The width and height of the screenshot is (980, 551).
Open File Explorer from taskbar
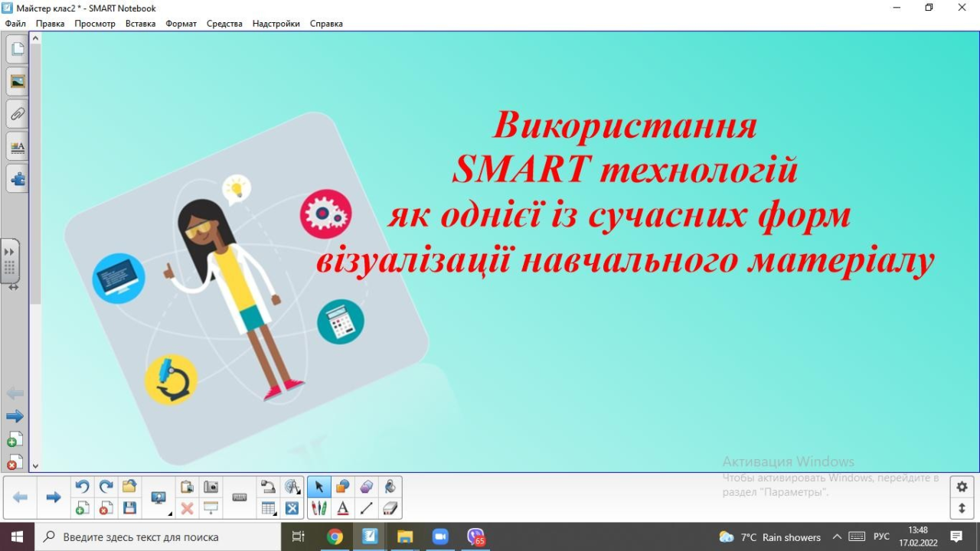pyautogui.click(x=405, y=536)
